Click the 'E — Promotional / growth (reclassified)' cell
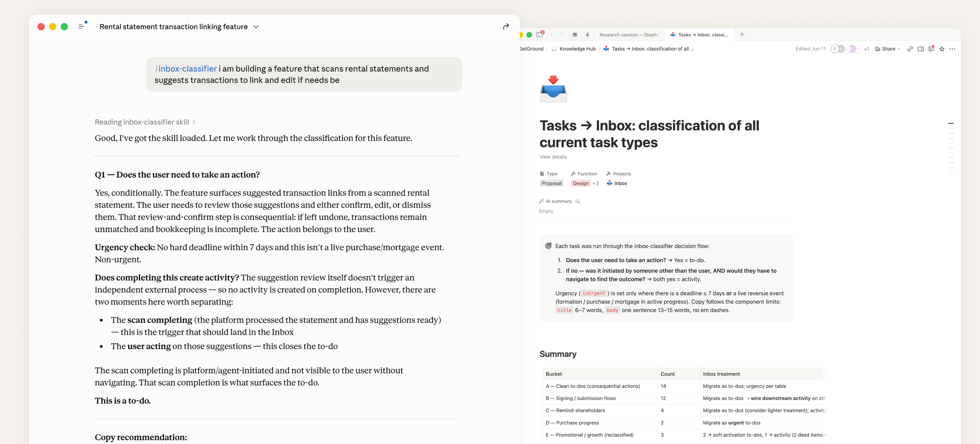Image resolution: width=980 pixels, height=444 pixels. (x=600, y=435)
